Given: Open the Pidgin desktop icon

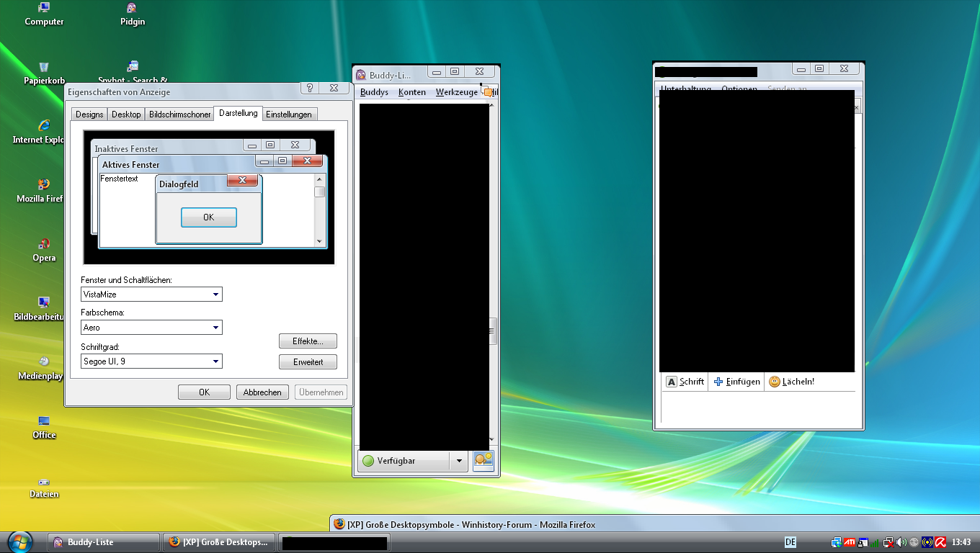Looking at the screenshot, I should [x=132, y=9].
